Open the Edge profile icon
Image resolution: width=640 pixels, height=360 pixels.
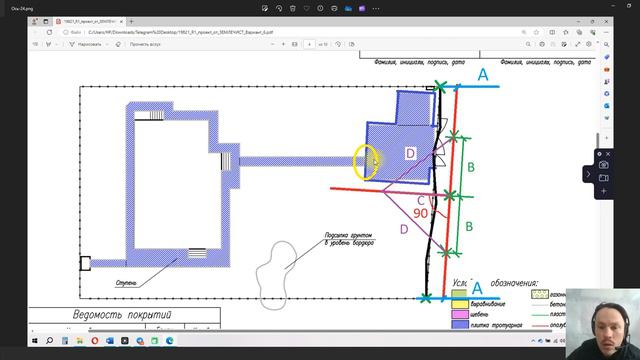pos(35,21)
